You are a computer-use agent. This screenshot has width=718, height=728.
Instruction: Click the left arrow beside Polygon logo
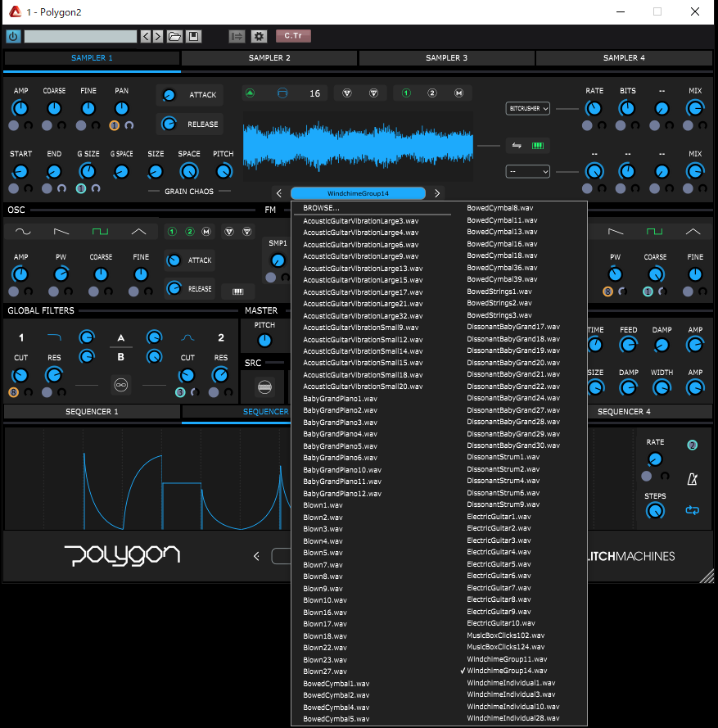pos(256,556)
